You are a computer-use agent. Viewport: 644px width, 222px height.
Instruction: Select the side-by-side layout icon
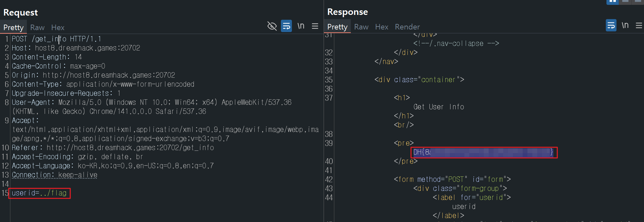click(x=612, y=2)
